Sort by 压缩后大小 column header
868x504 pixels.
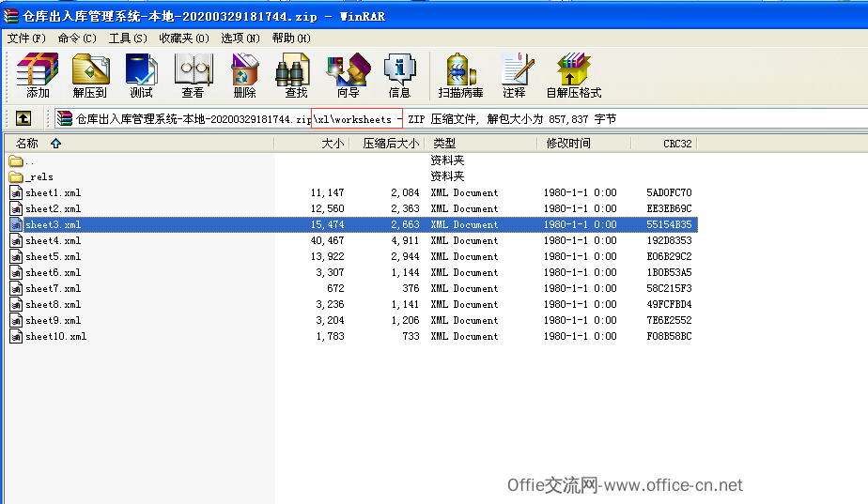(387, 144)
